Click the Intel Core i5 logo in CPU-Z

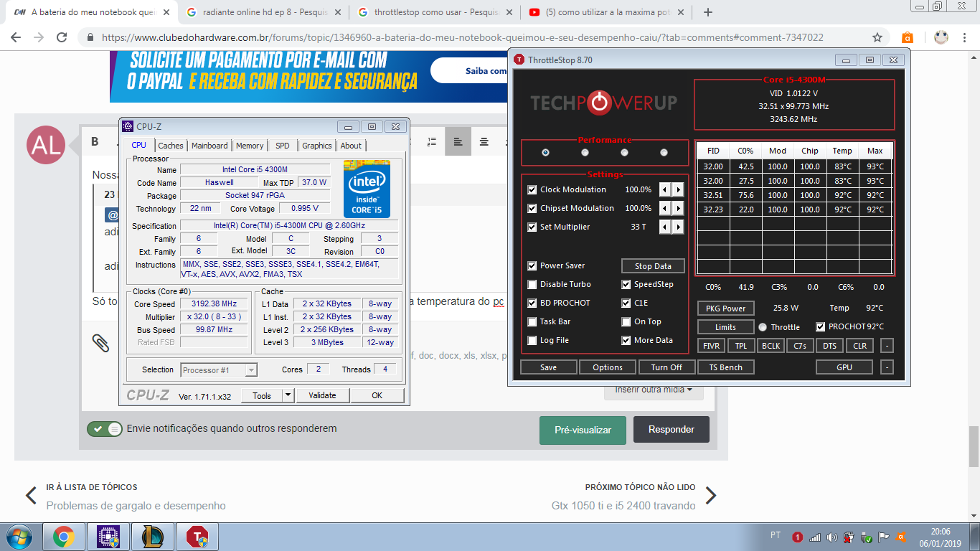pyautogui.click(x=366, y=189)
